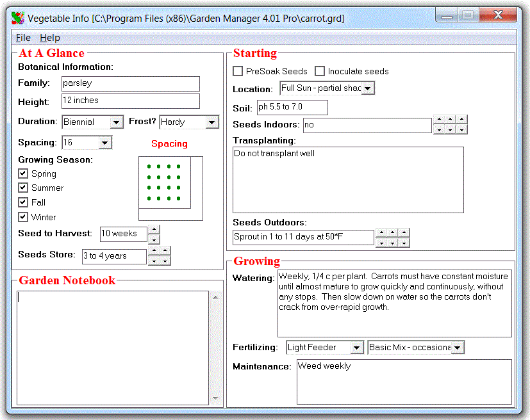The image size is (530, 420).
Task: Click the second up arrow beside Seeds Store
Action: [x=165, y=250]
